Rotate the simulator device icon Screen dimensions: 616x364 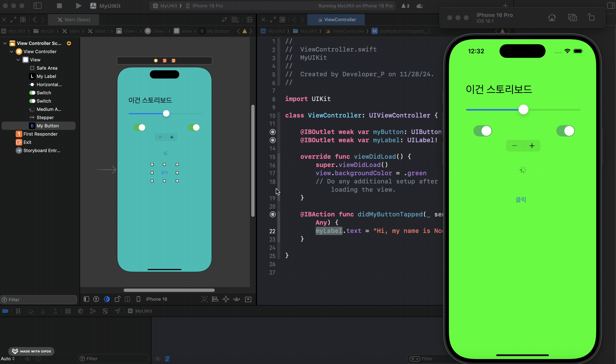click(x=591, y=18)
